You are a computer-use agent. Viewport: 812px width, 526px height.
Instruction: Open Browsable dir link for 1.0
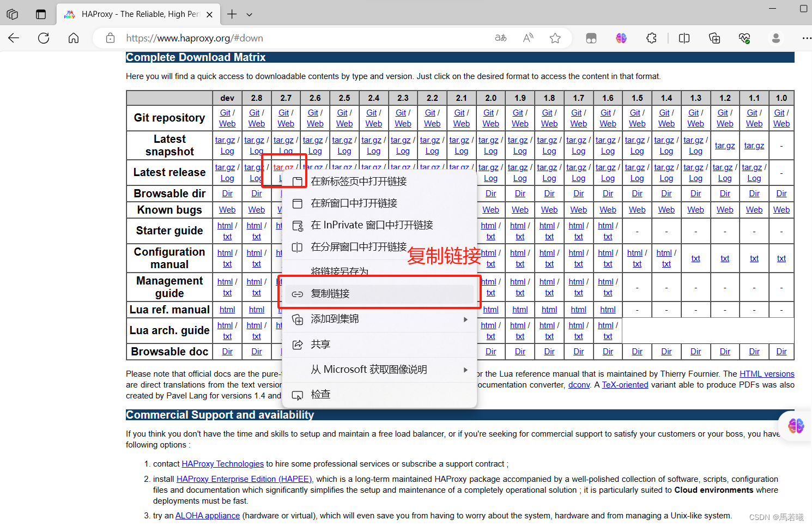pyautogui.click(x=781, y=194)
